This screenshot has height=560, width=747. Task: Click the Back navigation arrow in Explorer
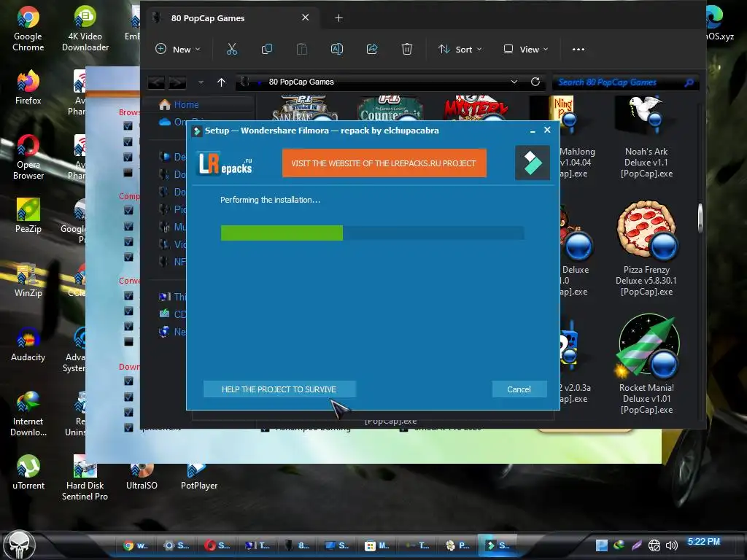pyautogui.click(x=156, y=82)
